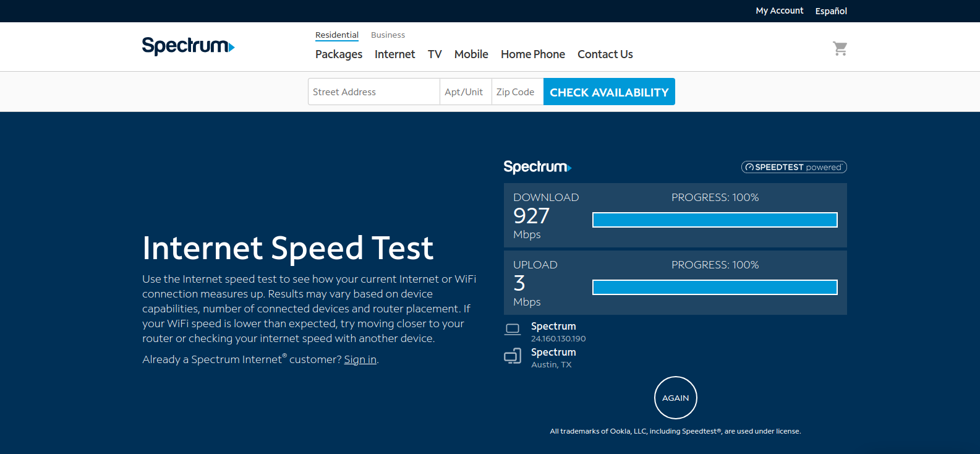980x454 pixels.
Task: Focus the Street Address field
Action: pyautogui.click(x=374, y=92)
